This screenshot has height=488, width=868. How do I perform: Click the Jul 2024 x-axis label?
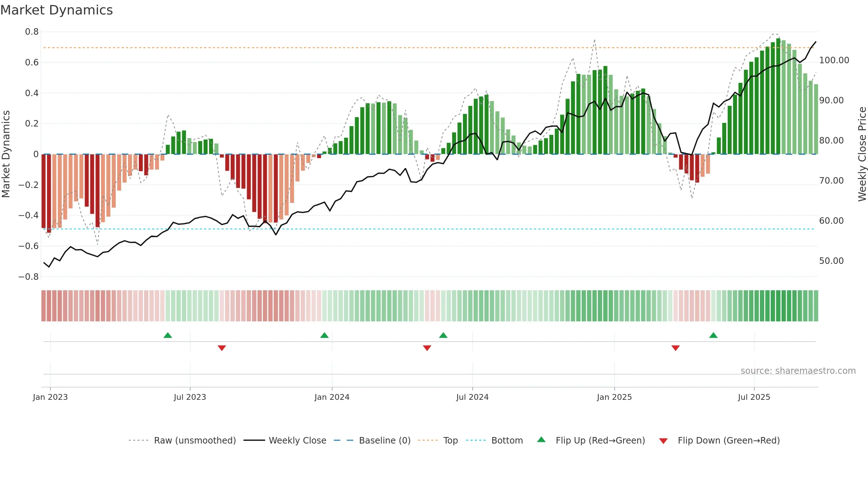click(x=472, y=397)
